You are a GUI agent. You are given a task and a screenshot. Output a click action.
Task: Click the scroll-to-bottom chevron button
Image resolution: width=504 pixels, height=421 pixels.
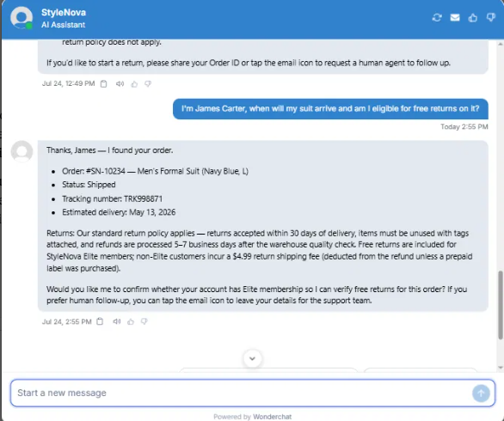[252, 358]
